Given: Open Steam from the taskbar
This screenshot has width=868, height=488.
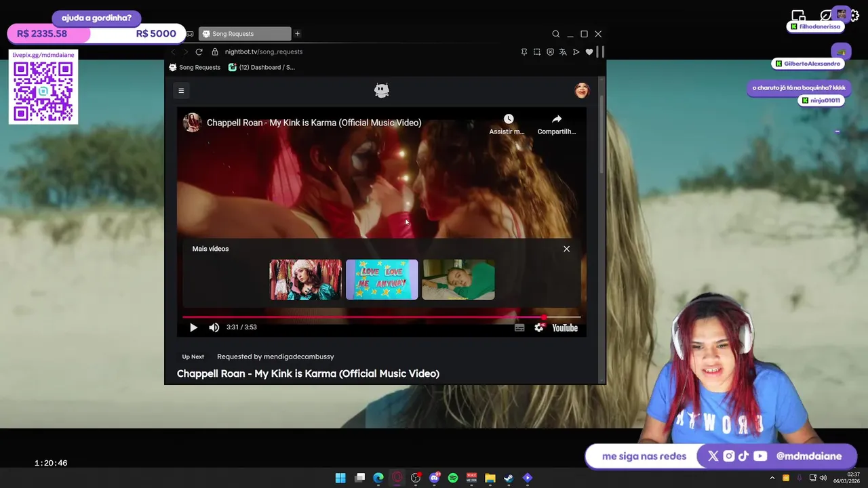Looking at the screenshot, I should coord(509,478).
